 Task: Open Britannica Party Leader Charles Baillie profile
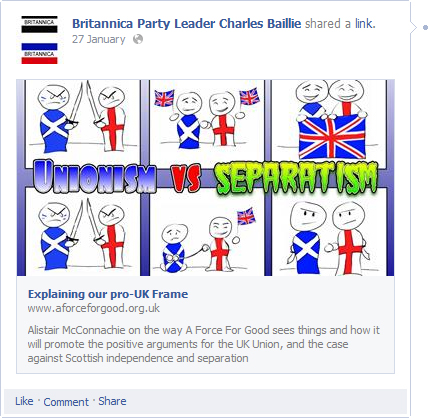point(186,24)
